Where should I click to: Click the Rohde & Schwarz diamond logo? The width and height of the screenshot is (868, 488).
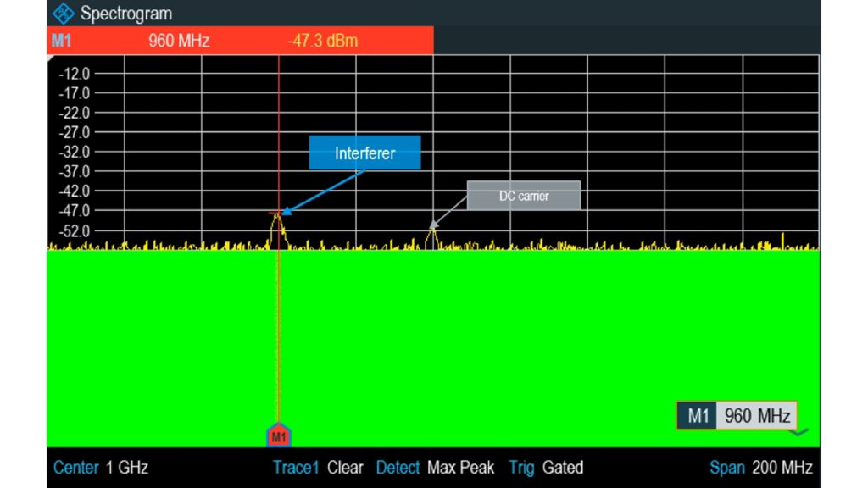63,13
